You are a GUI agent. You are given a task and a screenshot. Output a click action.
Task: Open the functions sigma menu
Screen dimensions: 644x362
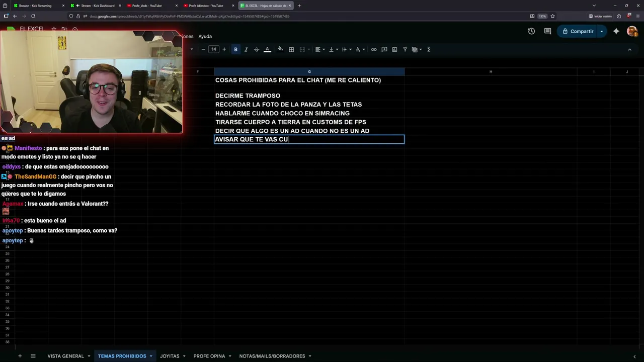pos(429,49)
